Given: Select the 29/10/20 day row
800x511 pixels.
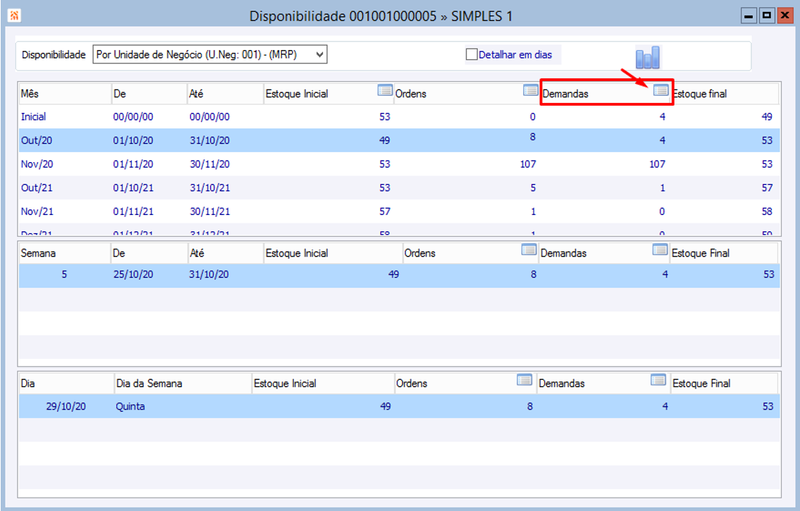Looking at the screenshot, I should [x=399, y=406].
